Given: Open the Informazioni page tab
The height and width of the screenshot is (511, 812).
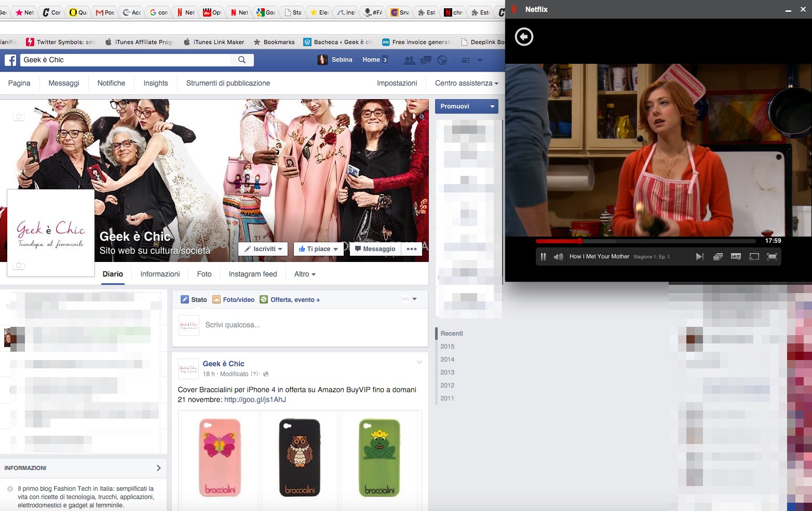Looking at the screenshot, I should tap(160, 274).
